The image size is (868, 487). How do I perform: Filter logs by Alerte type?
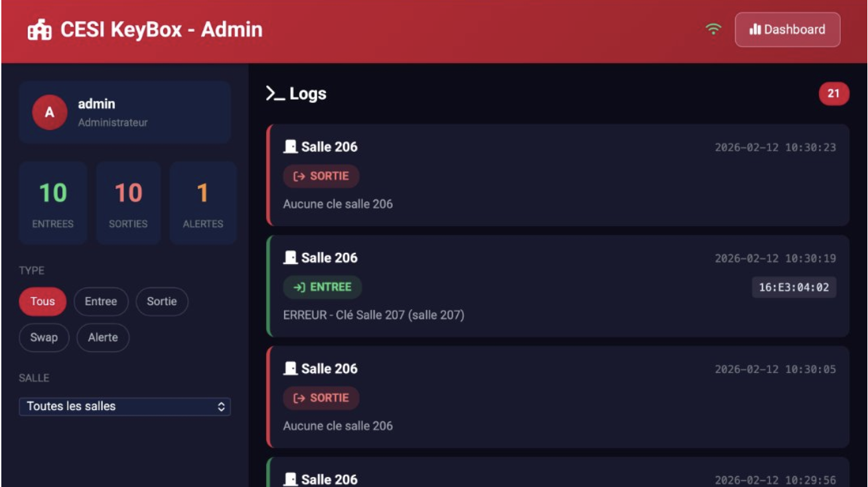click(x=103, y=337)
